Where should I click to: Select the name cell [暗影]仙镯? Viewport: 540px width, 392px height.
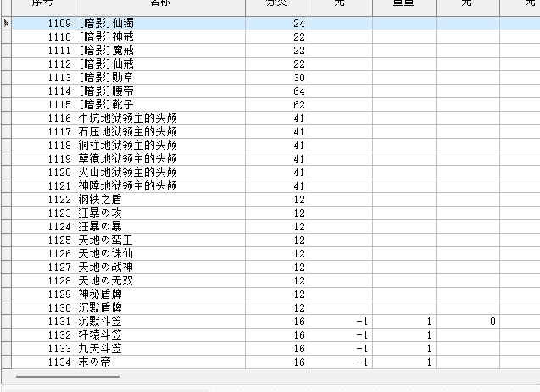point(160,24)
